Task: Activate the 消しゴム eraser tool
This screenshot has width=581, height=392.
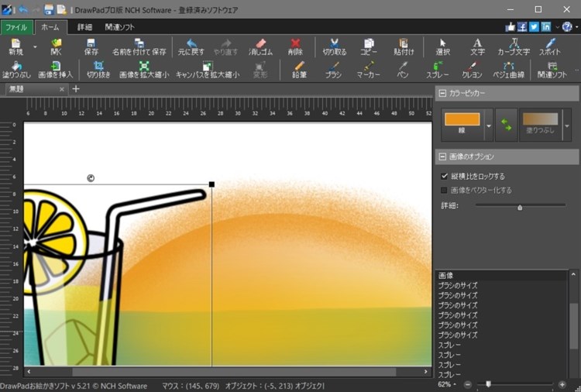Action: pyautogui.click(x=260, y=47)
